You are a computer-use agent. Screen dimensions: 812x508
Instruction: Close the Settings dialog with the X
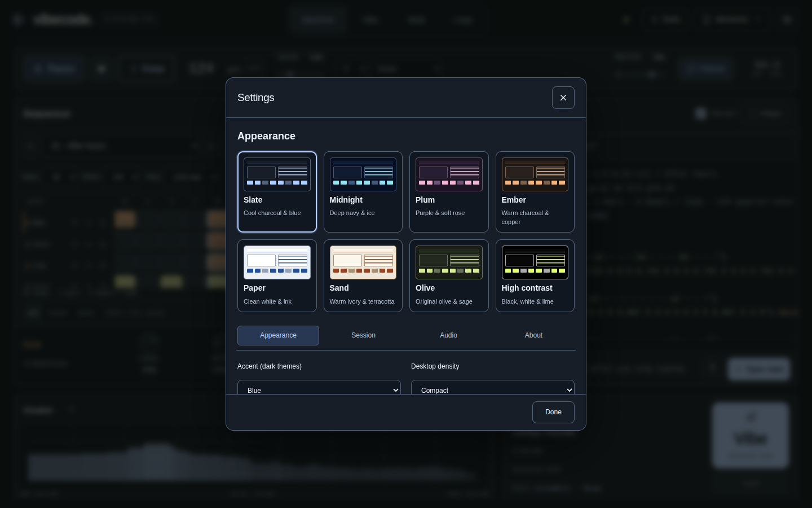click(x=563, y=98)
